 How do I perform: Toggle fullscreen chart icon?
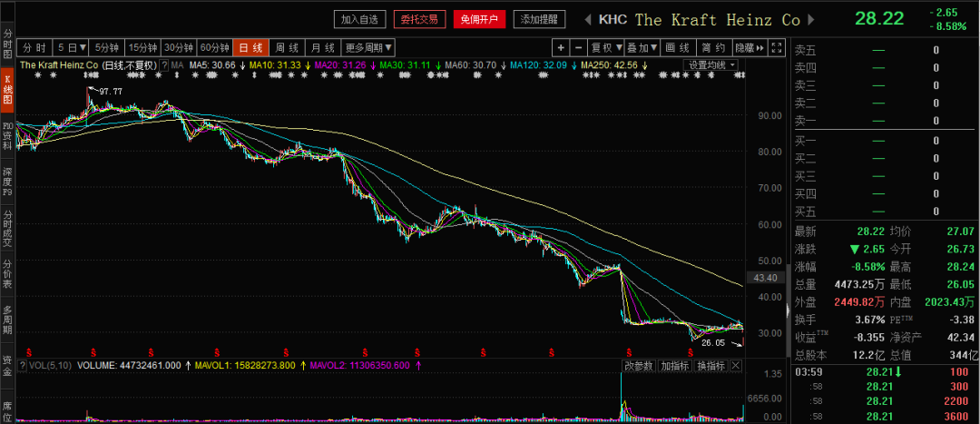tap(776, 47)
